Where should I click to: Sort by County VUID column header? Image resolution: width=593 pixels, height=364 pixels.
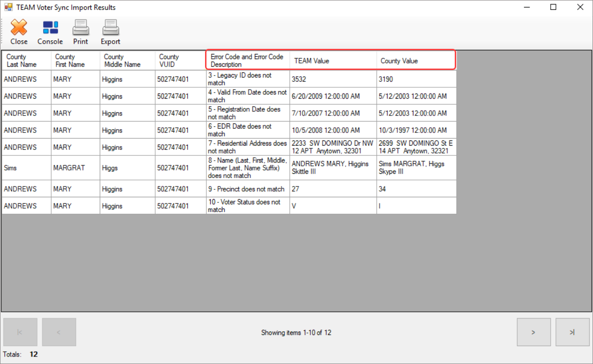[x=181, y=61]
